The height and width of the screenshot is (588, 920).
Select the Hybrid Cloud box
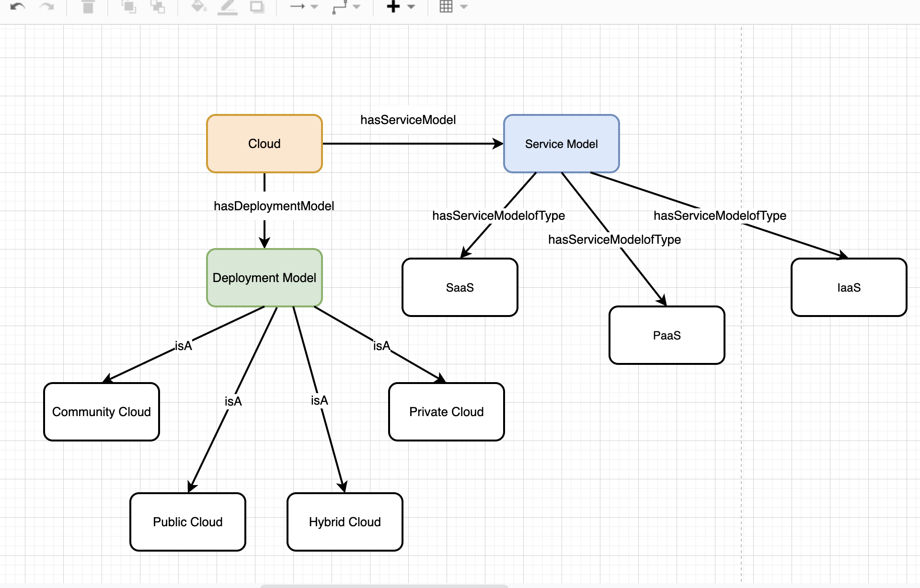[x=345, y=521]
